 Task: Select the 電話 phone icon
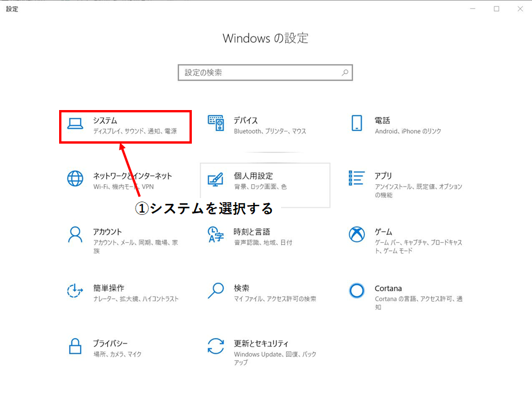pos(356,123)
